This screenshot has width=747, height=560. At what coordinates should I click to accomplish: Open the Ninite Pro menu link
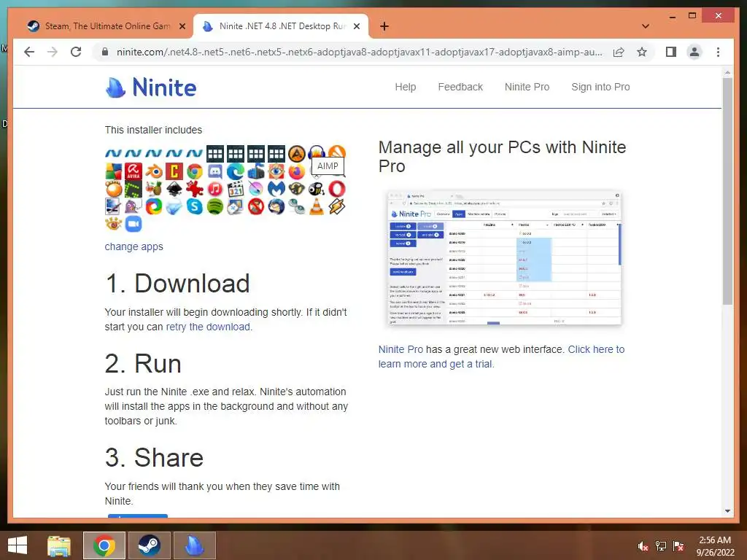(527, 87)
